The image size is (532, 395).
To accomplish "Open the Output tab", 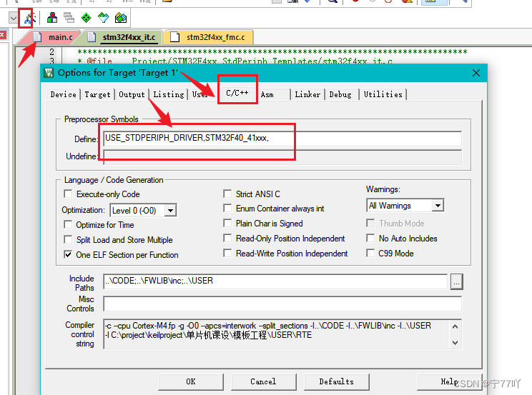I will pyautogui.click(x=132, y=94).
